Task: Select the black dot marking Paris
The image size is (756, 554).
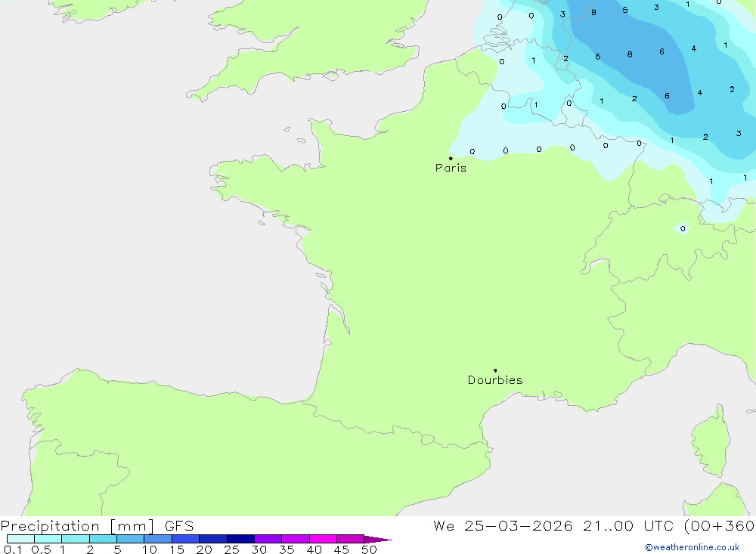Action: tap(451, 158)
